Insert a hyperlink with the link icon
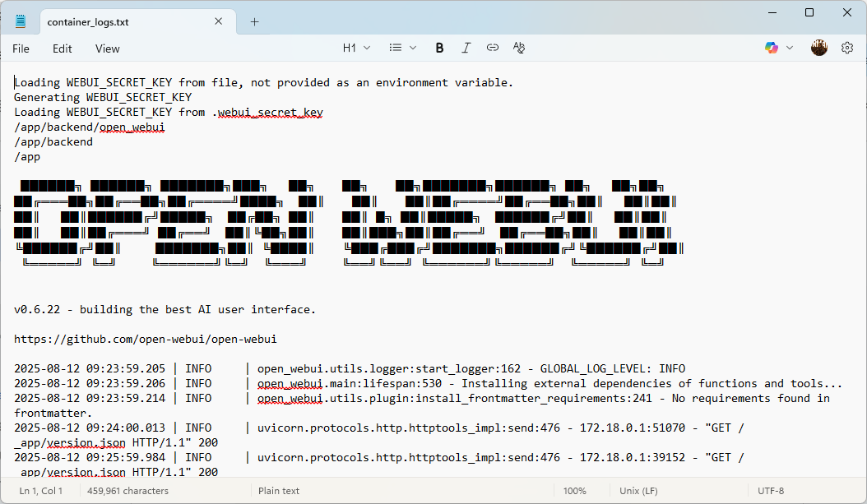The height and width of the screenshot is (504, 867). coord(492,48)
